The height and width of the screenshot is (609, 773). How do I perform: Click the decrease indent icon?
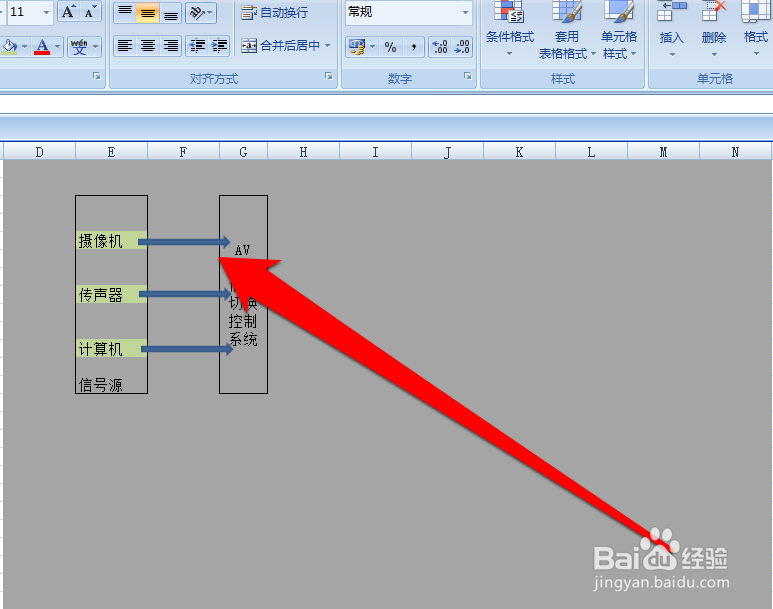[x=197, y=46]
